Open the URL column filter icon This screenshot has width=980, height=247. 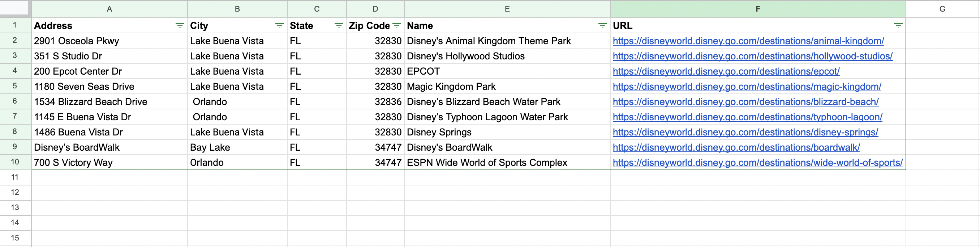click(898, 26)
